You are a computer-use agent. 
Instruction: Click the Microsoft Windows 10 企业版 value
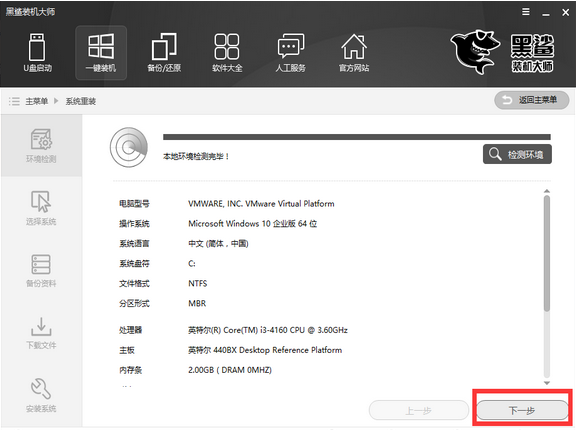tap(253, 224)
